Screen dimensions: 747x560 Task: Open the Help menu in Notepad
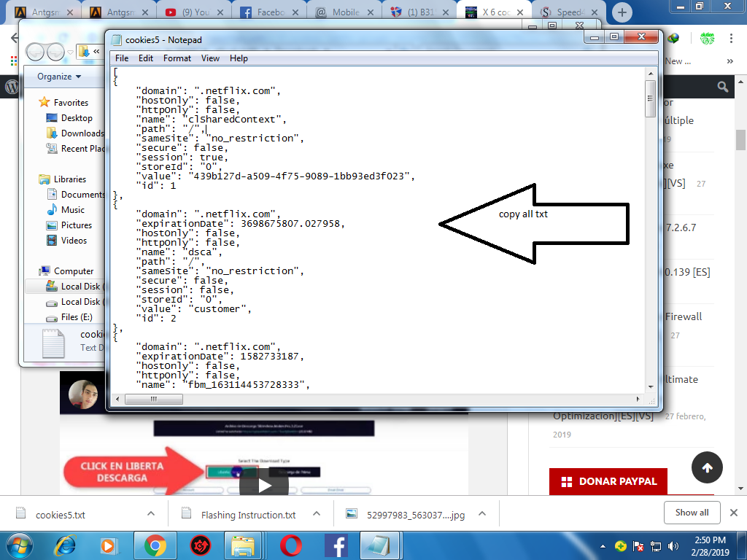(239, 58)
